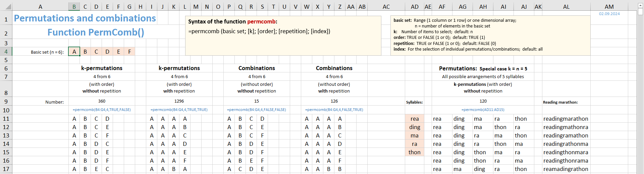Select syllable cell 'ra' in column AD
The height and width of the screenshot is (174, 644).
(415, 144)
